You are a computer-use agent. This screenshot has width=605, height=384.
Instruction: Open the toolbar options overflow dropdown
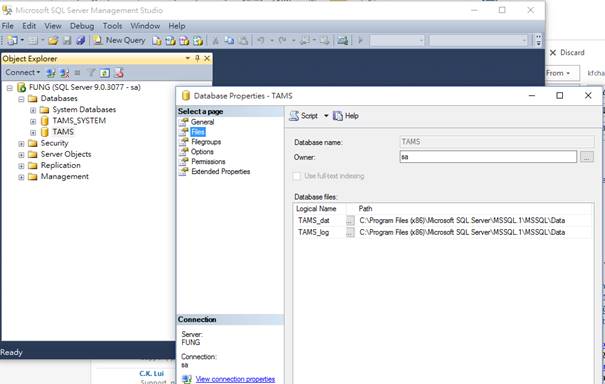pyautogui.click(x=539, y=40)
